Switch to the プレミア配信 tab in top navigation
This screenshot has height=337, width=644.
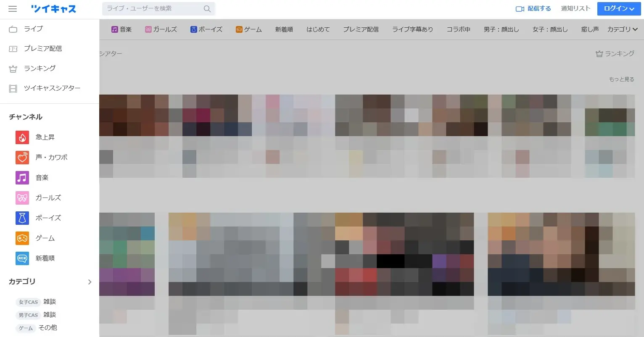tap(361, 29)
